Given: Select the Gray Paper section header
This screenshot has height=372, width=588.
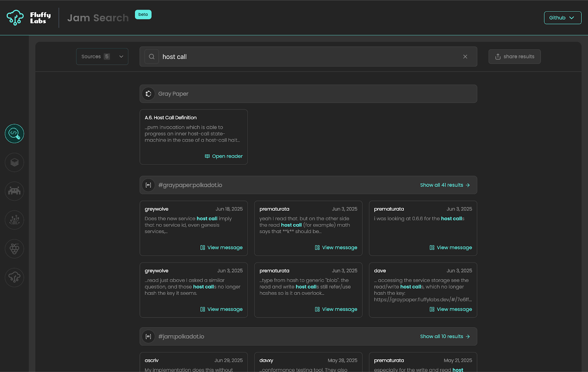Looking at the screenshot, I should (308, 94).
